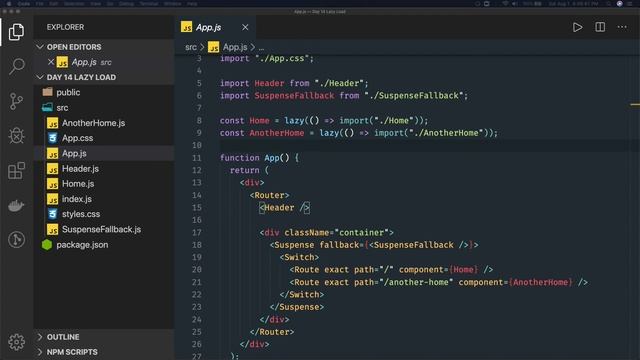Open App.css in the file tree
640x360 pixels.
(x=104, y=138)
